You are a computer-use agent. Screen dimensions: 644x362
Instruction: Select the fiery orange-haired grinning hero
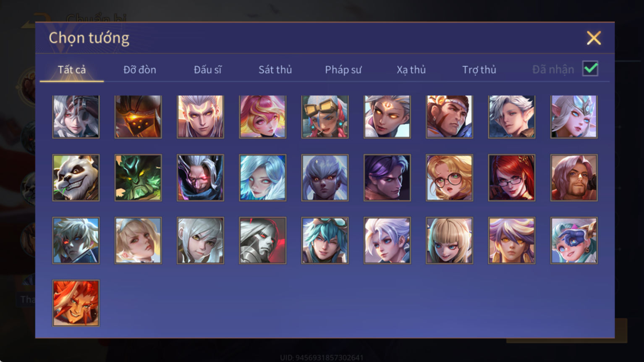[x=76, y=303]
